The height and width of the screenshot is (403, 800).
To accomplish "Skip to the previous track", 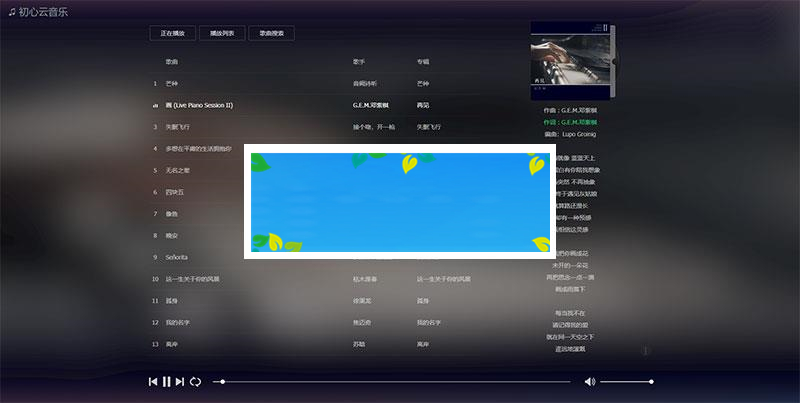I will [153, 382].
